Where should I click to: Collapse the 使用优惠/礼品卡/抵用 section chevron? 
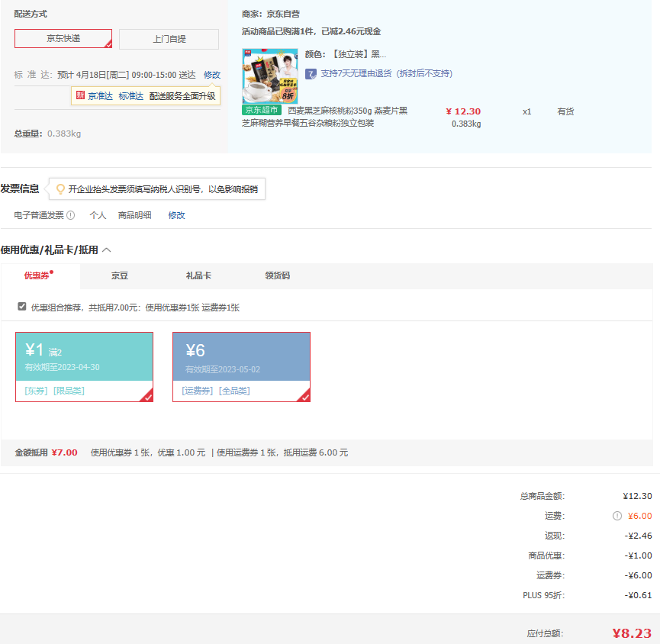(107, 250)
